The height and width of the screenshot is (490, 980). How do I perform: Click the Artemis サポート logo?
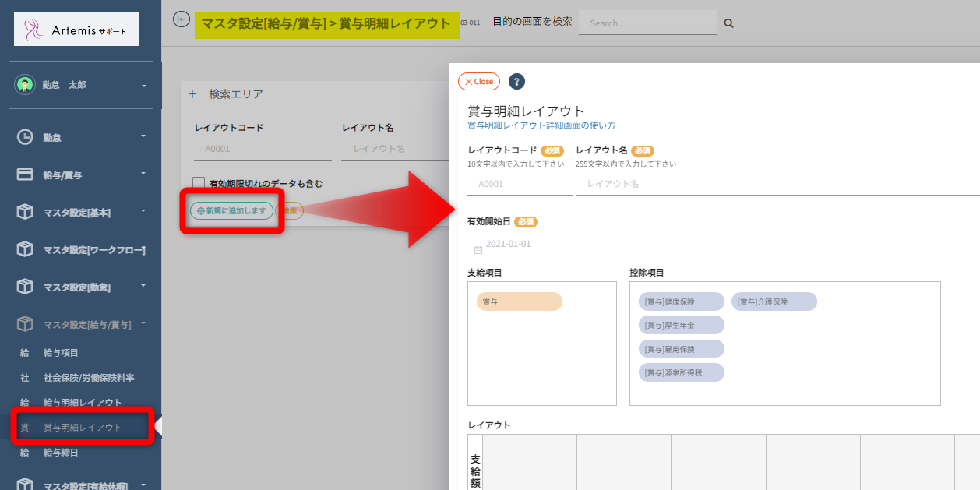click(76, 30)
